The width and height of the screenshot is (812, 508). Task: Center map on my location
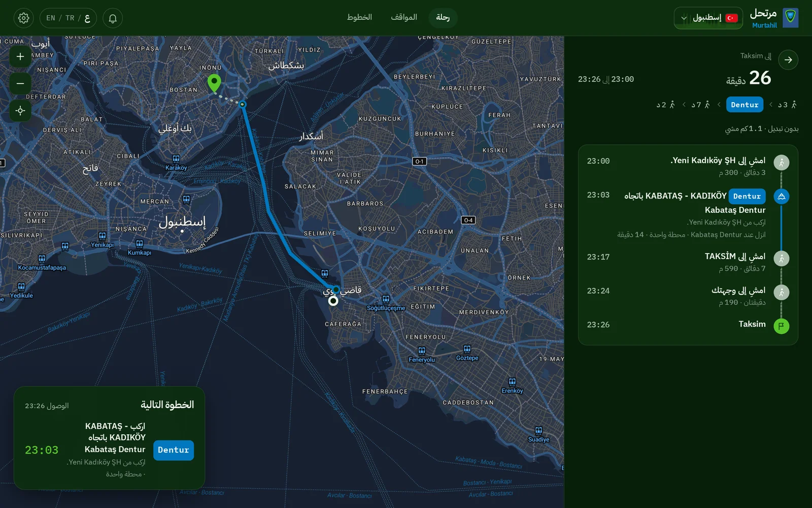click(x=20, y=110)
